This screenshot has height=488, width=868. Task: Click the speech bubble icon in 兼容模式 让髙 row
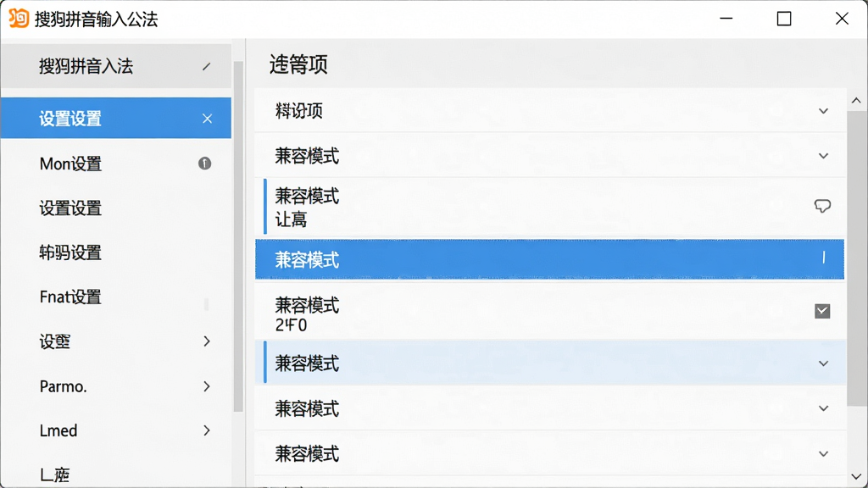pos(822,207)
